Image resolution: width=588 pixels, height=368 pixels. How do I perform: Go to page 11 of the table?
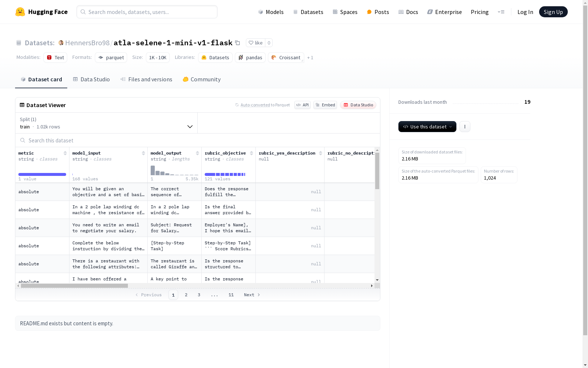(x=231, y=295)
